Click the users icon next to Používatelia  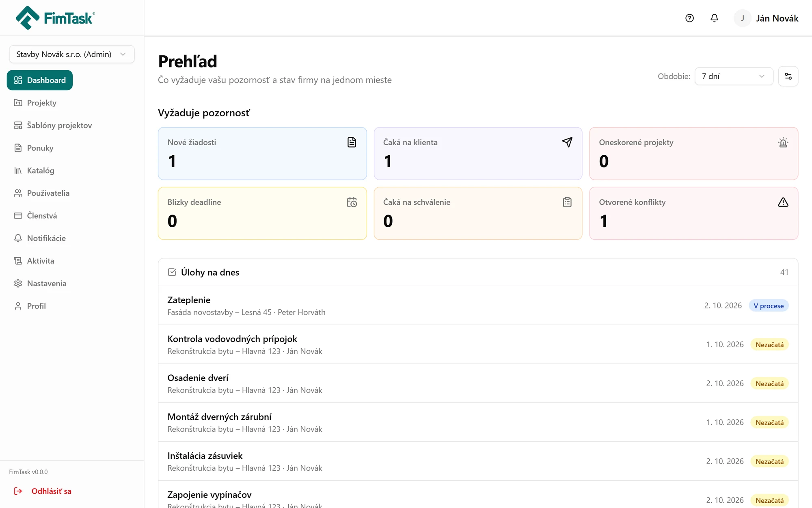click(x=18, y=193)
